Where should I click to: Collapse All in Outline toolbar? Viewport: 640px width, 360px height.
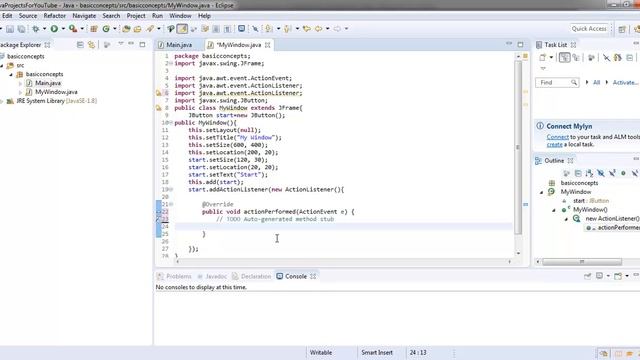point(578,173)
